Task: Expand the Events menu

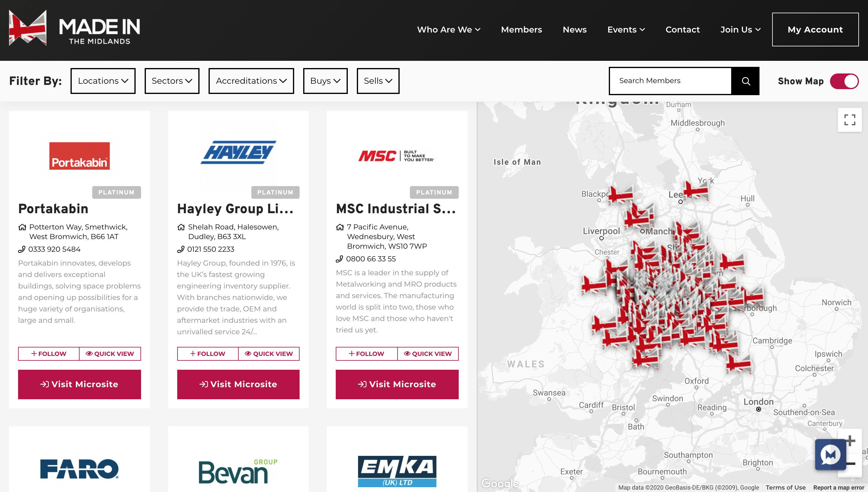Action: (x=626, y=30)
